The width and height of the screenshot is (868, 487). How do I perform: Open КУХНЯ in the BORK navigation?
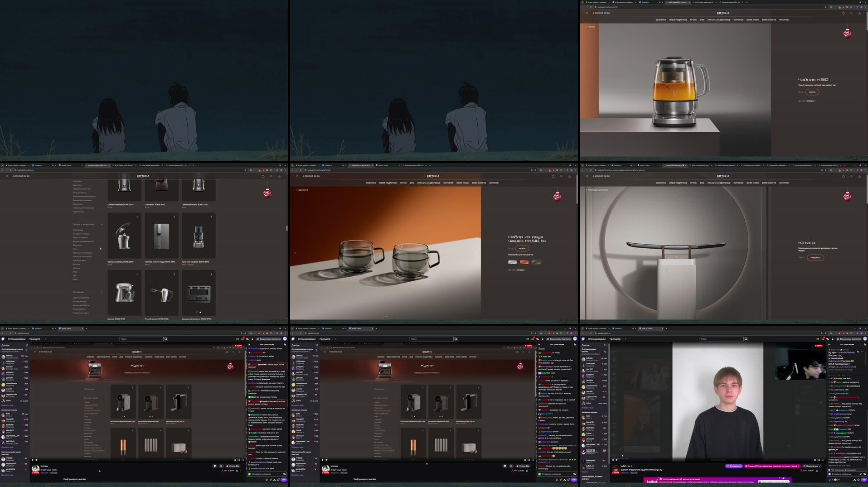point(692,20)
